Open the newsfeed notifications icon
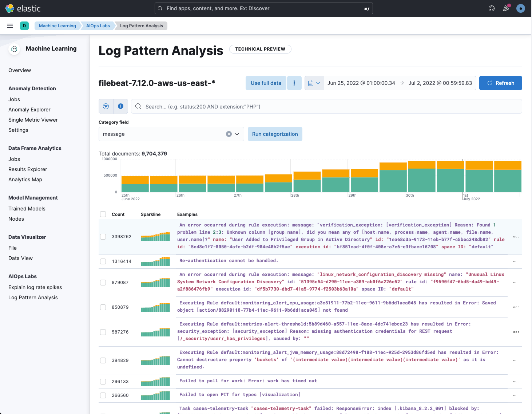Image resolution: width=532 pixels, height=414 pixels. [506, 8]
